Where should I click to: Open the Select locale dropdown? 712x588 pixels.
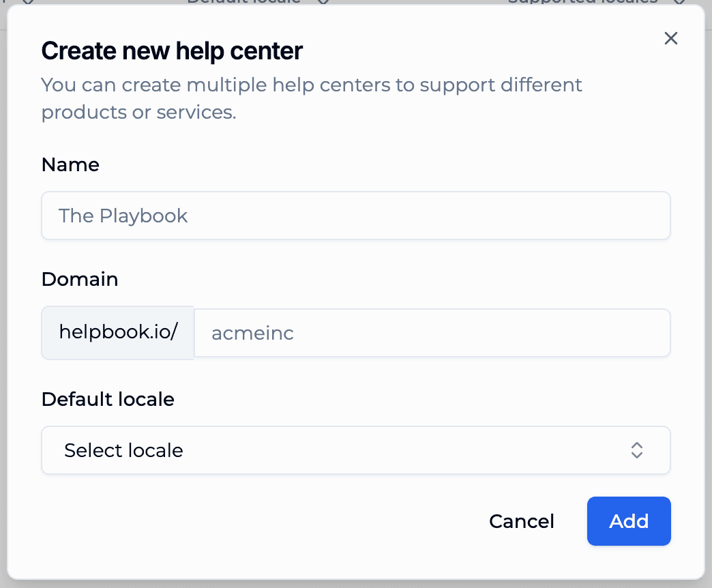click(x=355, y=450)
